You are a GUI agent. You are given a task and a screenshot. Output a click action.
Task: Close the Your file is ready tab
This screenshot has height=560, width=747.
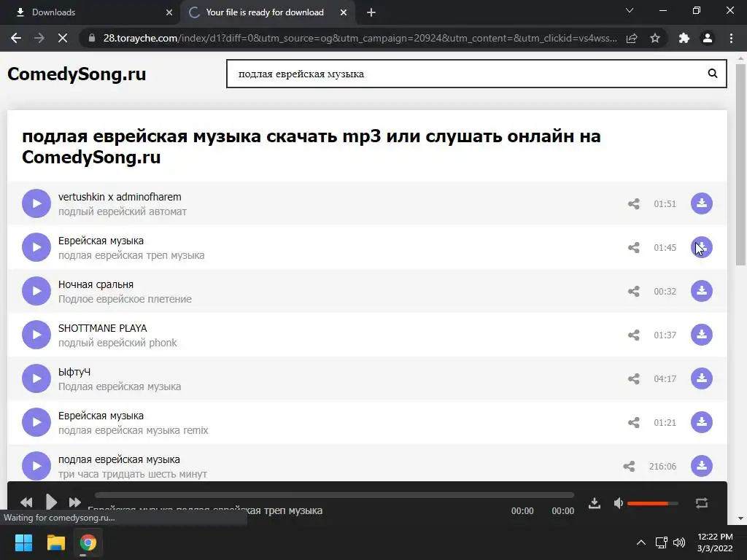[x=344, y=12]
